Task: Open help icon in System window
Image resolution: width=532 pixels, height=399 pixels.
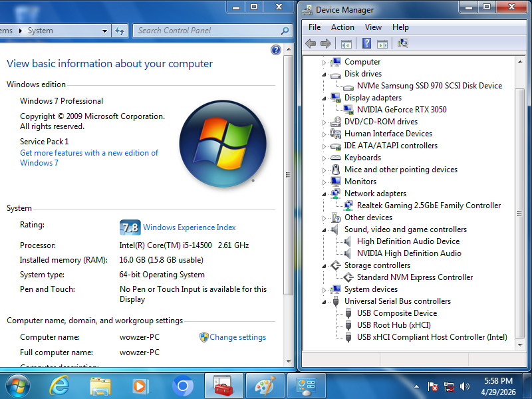Action: [x=276, y=50]
